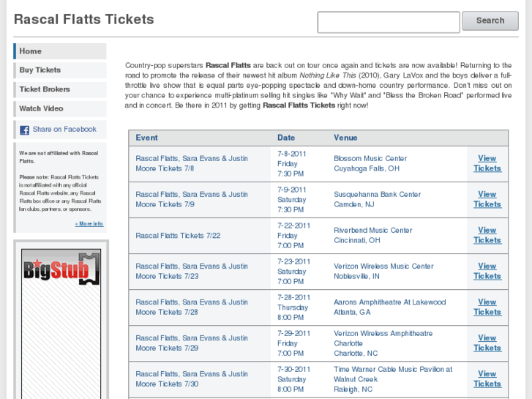Open Rascal Flatts Moore Tickets 7/29 event
The width and height of the screenshot is (532, 399).
[x=192, y=343]
